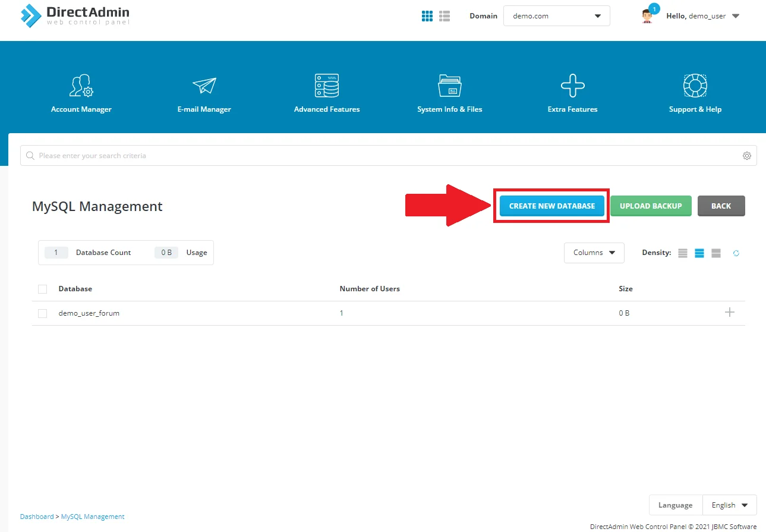766x532 pixels.
Task: Open the Domain demo.com dropdown
Action: (556, 16)
